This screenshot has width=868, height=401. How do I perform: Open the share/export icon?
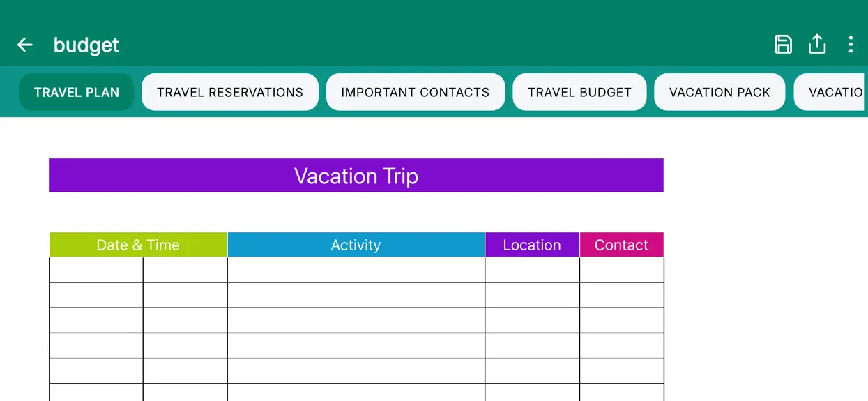(816, 44)
